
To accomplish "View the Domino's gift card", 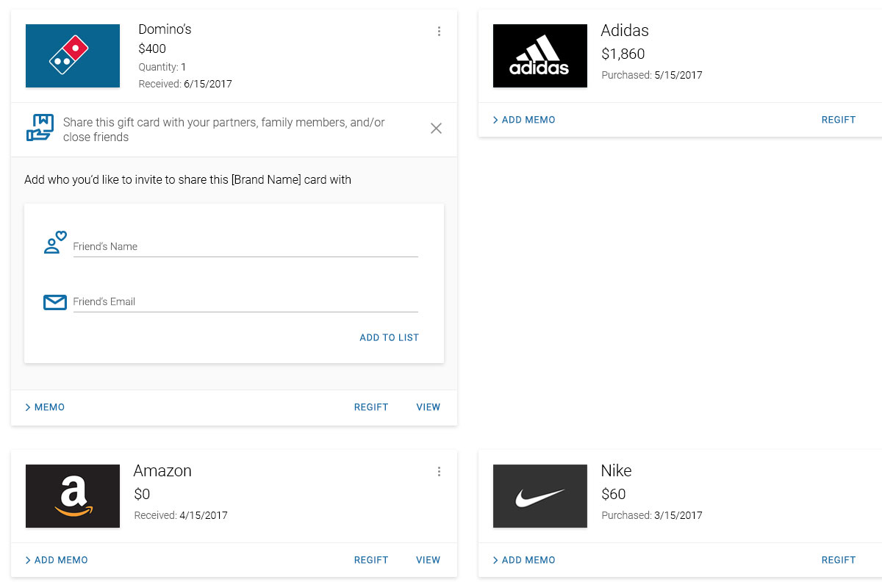I will click(429, 407).
